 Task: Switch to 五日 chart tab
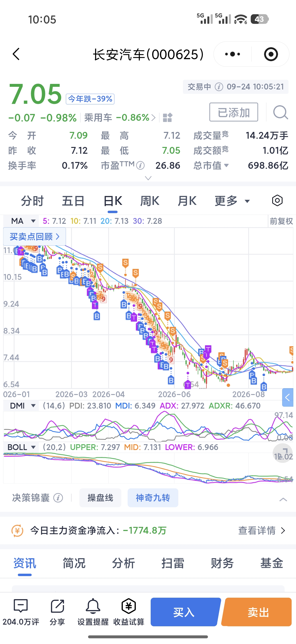[x=73, y=201]
